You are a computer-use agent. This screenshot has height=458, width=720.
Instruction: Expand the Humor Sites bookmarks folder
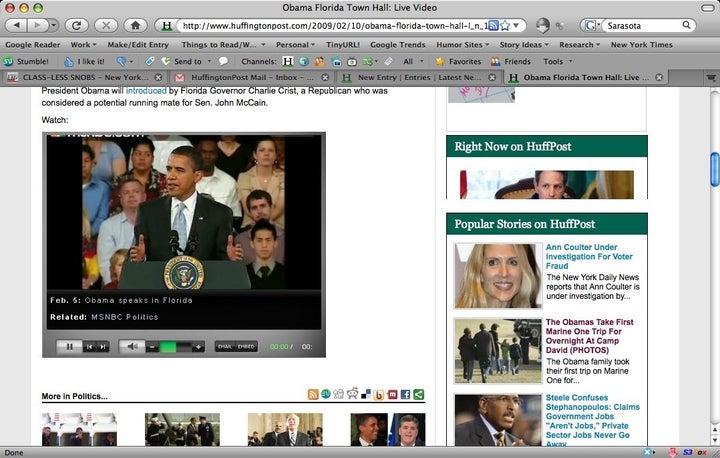(463, 45)
